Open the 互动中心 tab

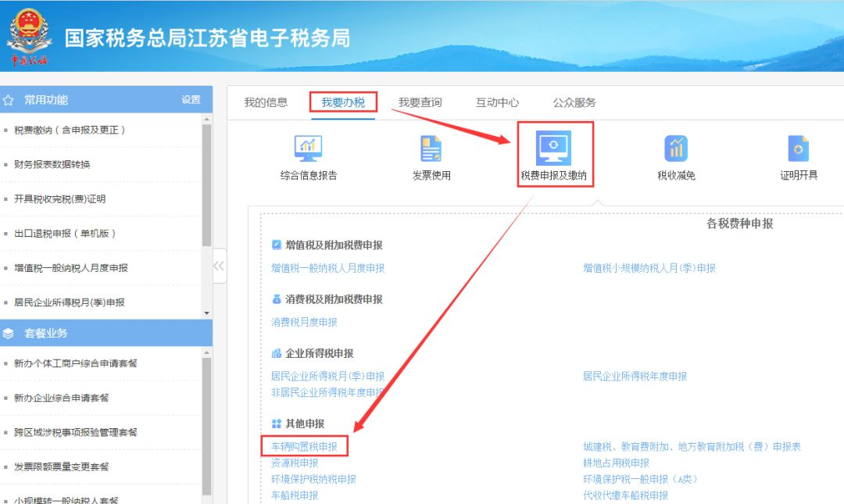[x=497, y=102]
